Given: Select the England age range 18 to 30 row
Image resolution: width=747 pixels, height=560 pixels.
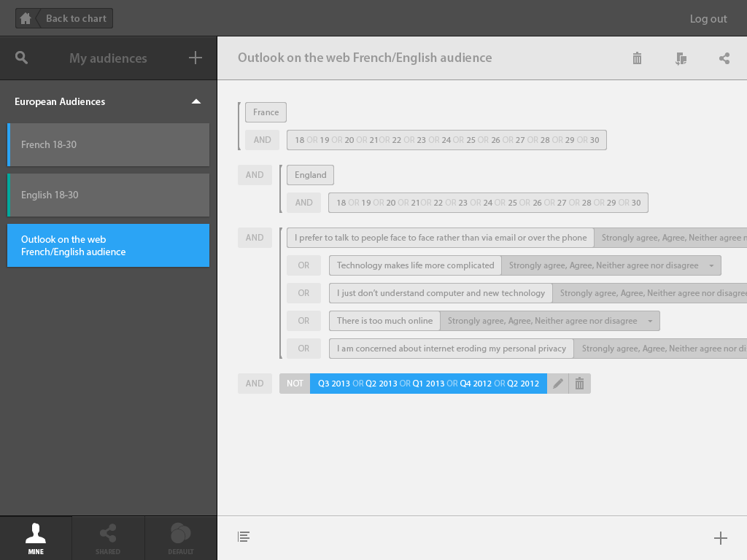Looking at the screenshot, I should tap(488, 203).
